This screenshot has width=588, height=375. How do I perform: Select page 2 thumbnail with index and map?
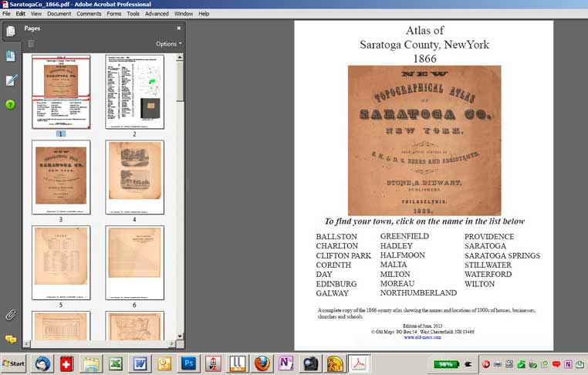point(134,92)
